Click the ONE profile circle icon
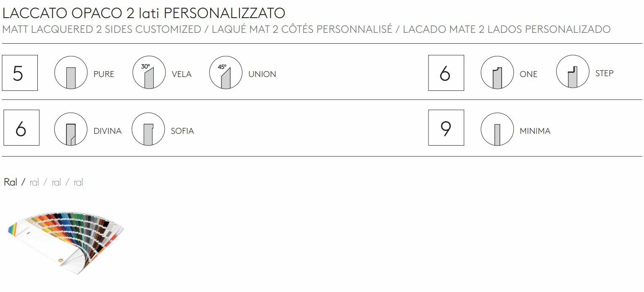Viewport: 644px width, 292px height. [497, 72]
